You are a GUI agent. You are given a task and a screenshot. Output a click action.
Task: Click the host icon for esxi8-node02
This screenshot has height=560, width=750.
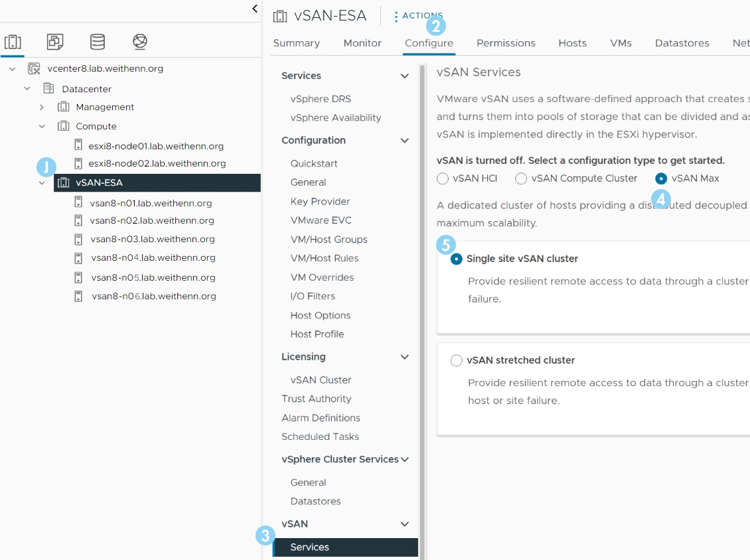[x=78, y=163]
